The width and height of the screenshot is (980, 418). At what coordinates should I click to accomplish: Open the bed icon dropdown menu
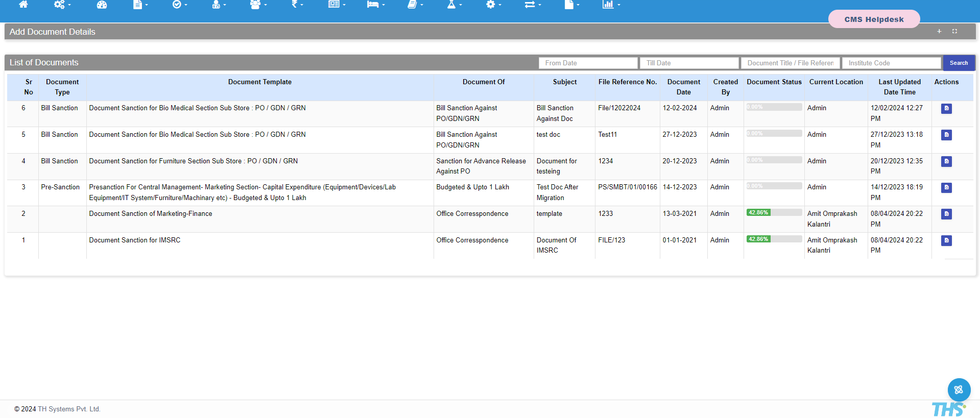point(375,5)
